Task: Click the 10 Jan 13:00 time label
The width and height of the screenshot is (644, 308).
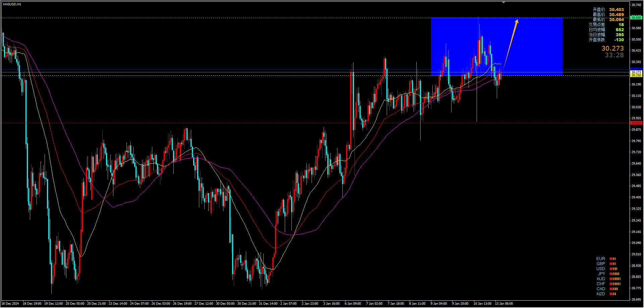Action: 482,304
